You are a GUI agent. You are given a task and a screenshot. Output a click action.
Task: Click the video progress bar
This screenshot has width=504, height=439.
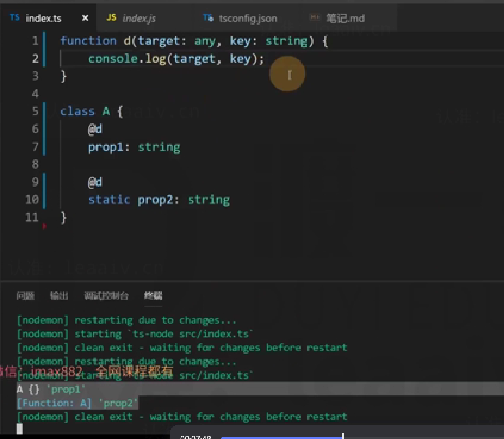[x=362, y=437]
